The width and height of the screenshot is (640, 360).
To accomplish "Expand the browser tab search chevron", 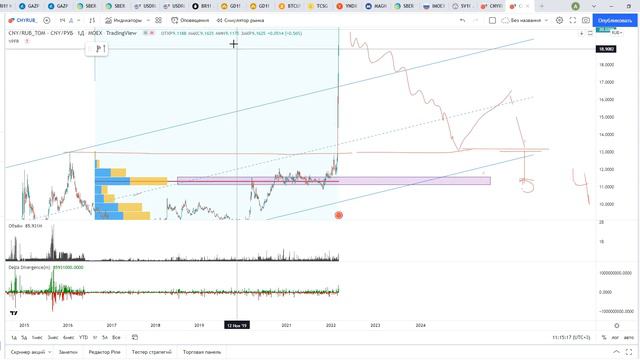I will click(593, 6).
